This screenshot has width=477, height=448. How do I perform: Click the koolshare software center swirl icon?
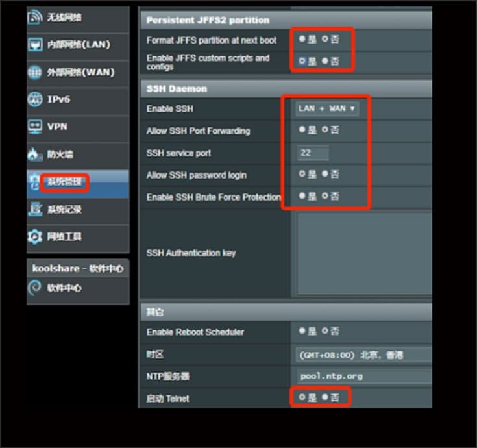click(x=34, y=288)
